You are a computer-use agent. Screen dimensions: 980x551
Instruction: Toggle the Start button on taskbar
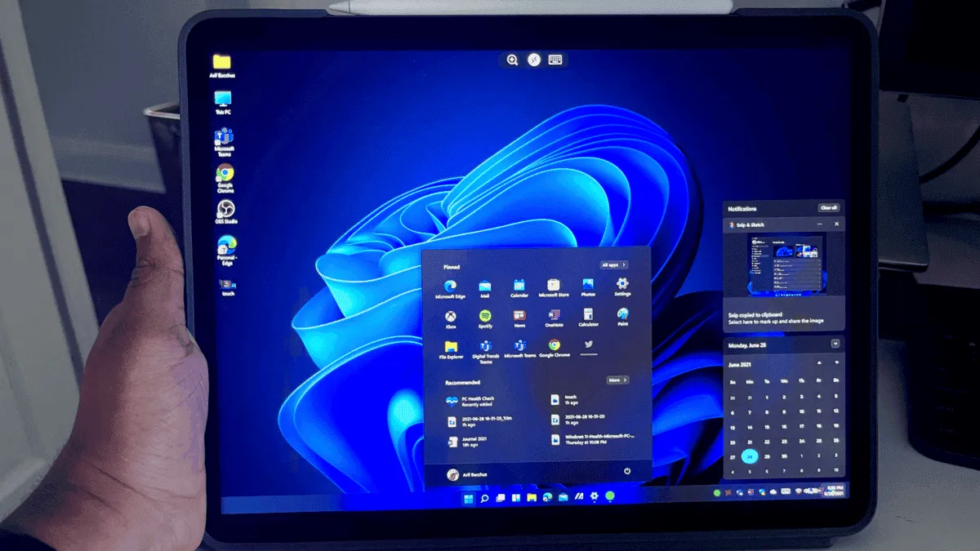[468, 497]
